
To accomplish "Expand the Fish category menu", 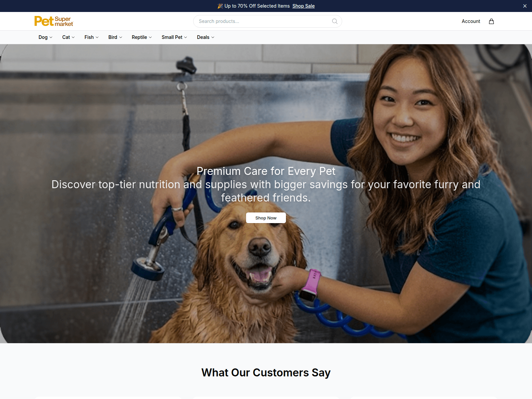I will pyautogui.click(x=91, y=37).
